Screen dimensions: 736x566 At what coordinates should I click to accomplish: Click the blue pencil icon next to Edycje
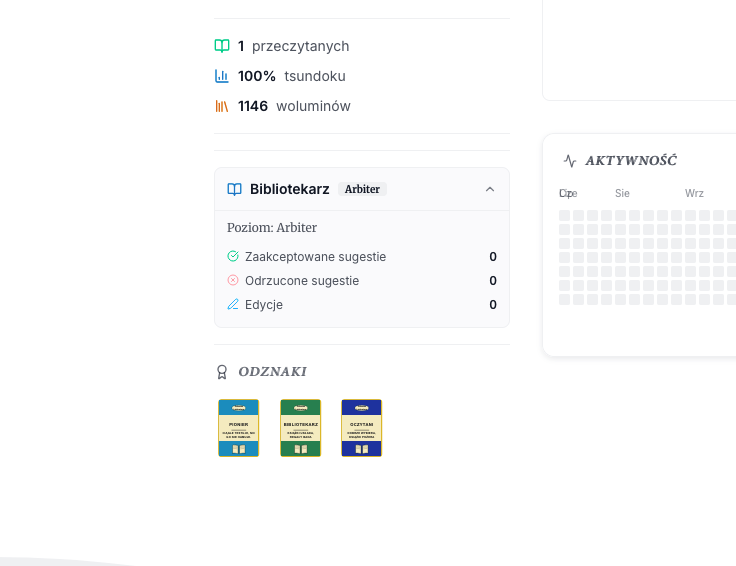pyautogui.click(x=233, y=304)
